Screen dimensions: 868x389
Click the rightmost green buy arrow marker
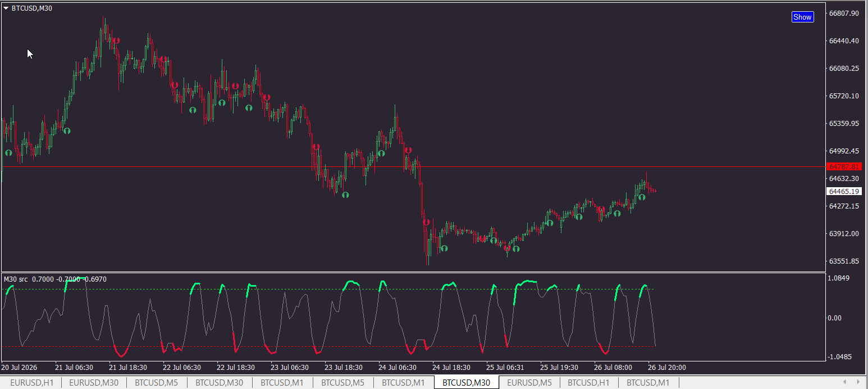pyautogui.click(x=642, y=197)
